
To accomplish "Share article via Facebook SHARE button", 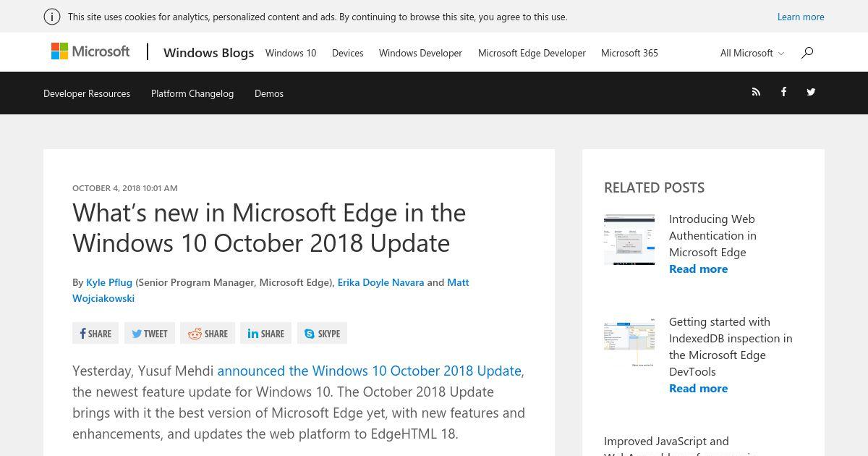I will 95,333.
